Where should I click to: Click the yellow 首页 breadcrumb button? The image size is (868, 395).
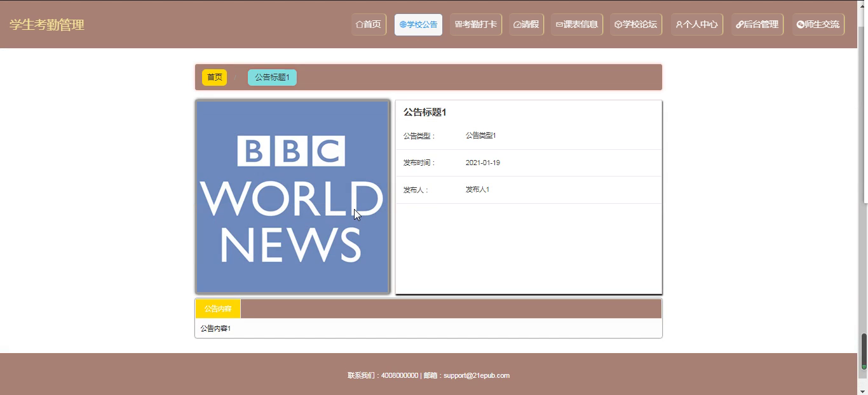pos(215,77)
